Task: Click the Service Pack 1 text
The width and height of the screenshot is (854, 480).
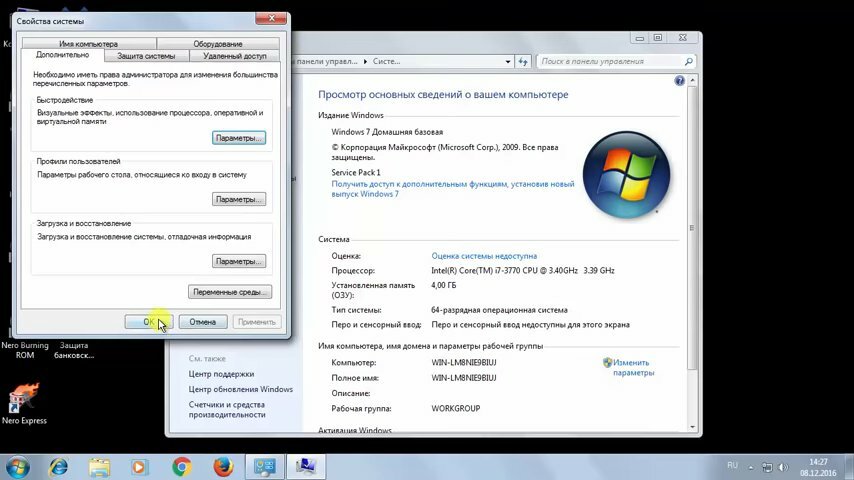Action: click(356, 172)
